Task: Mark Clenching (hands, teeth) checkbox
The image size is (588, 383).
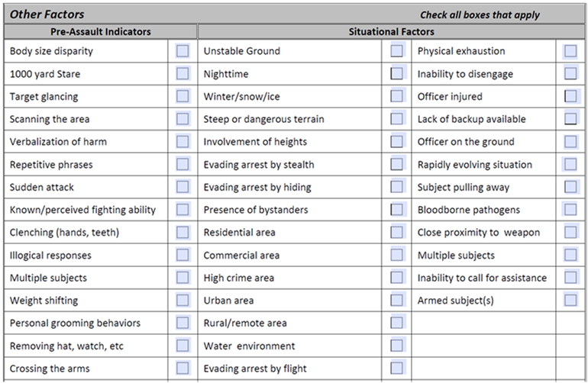Action: 183,232
